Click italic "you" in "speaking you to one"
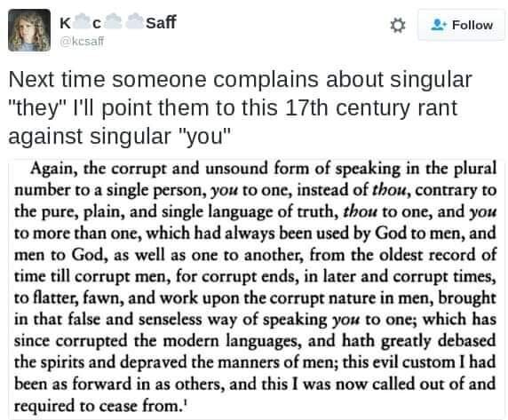 346,321
